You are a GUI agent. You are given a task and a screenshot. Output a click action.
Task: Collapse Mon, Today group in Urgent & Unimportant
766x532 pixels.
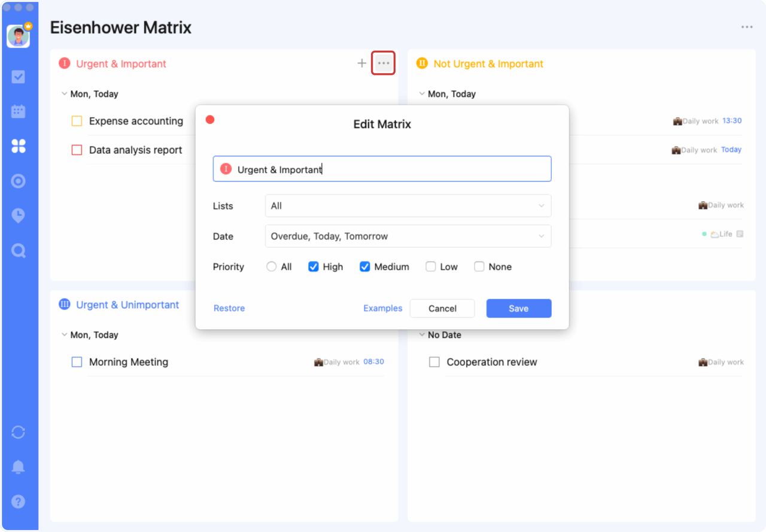click(x=65, y=335)
